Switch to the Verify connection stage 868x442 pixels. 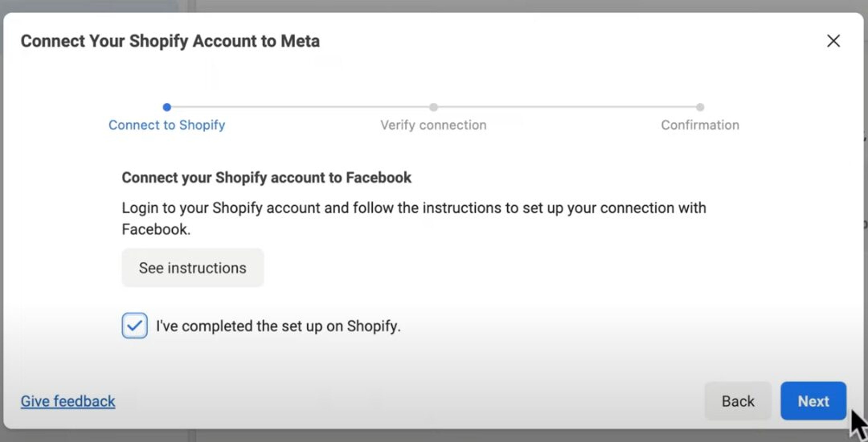pyautogui.click(x=434, y=125)
